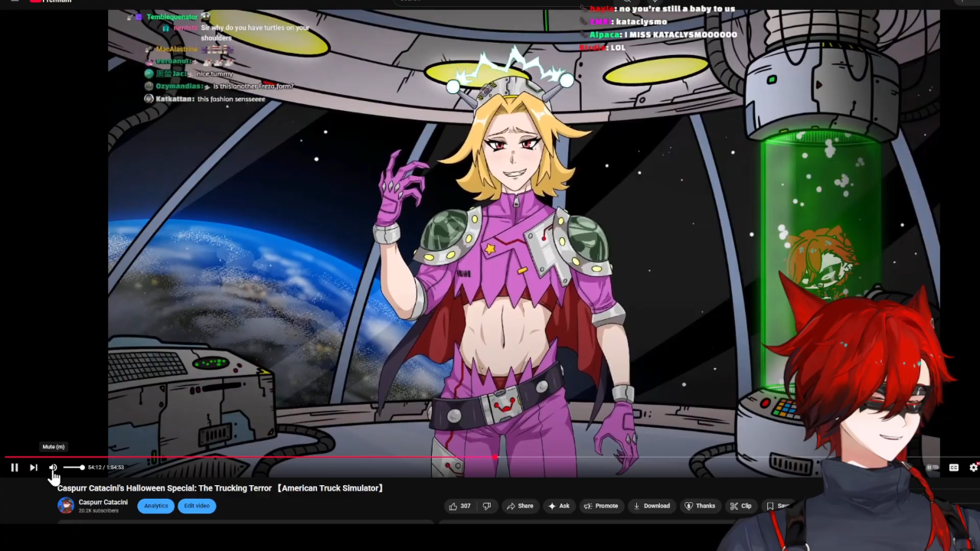Create a Clip from the video
This screenshot has width=980, height=551.
coord(740,506)
